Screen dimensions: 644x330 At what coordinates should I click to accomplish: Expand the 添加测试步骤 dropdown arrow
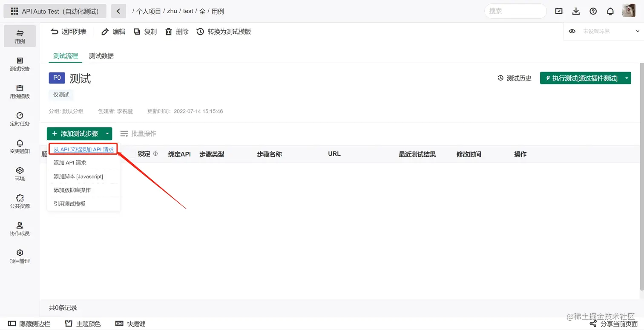pyautogui.click(x=107, y=133)
